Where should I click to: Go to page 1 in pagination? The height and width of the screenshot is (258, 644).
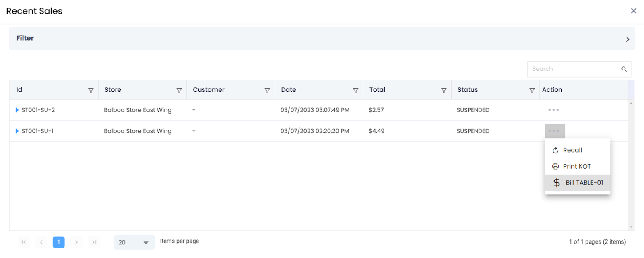[x=58, y=242]
